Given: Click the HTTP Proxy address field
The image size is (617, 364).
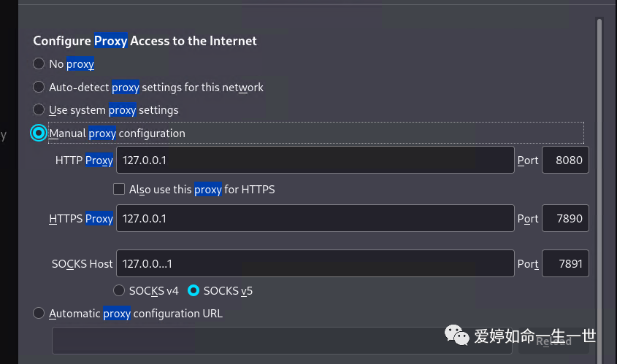Looking at the screenshot, I should (315, 160).
